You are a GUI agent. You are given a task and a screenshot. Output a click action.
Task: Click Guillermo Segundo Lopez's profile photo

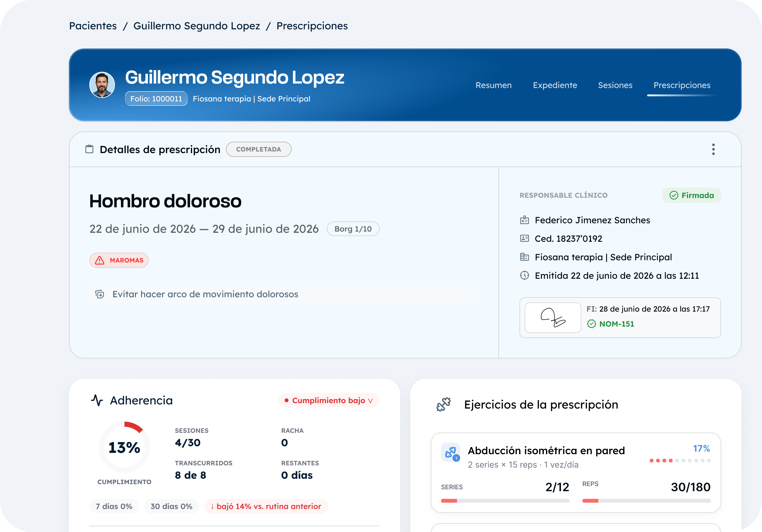tap(102, 85)
